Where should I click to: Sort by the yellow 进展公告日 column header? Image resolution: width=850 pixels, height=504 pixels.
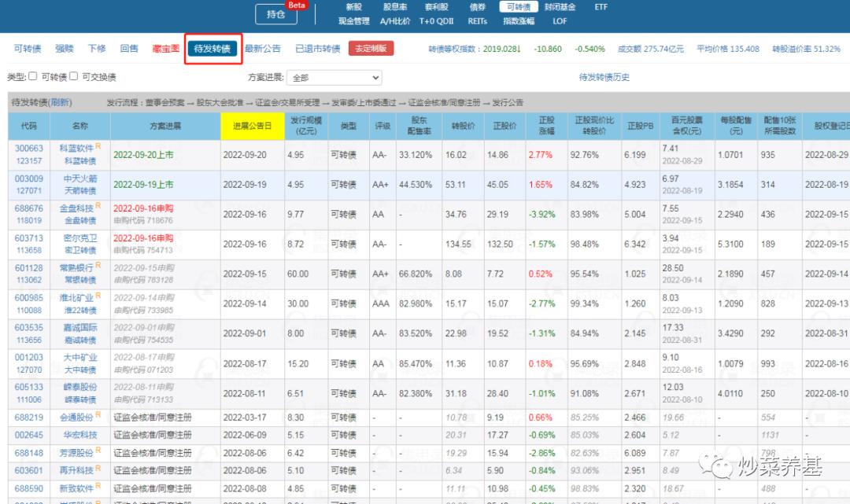[252, 126]
